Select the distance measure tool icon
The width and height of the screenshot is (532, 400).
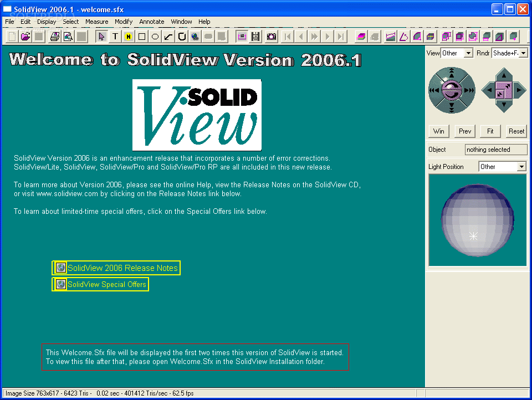pyautogui.click(x=391, y=37)
